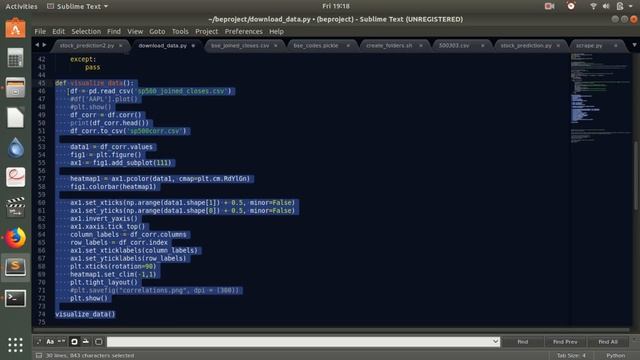Screen dimensions: 640x360
Task: Click the Find Prev button
Action: click(565, 342)
